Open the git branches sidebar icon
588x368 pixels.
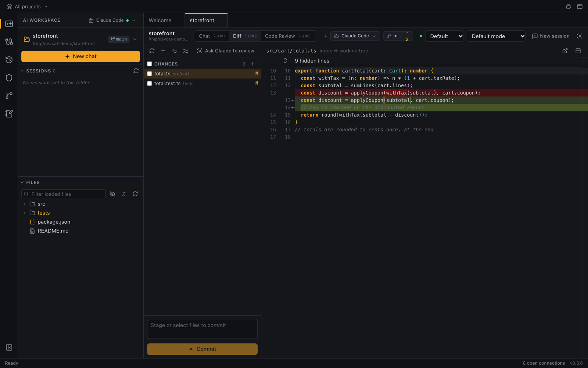click(x=9, y=96)
